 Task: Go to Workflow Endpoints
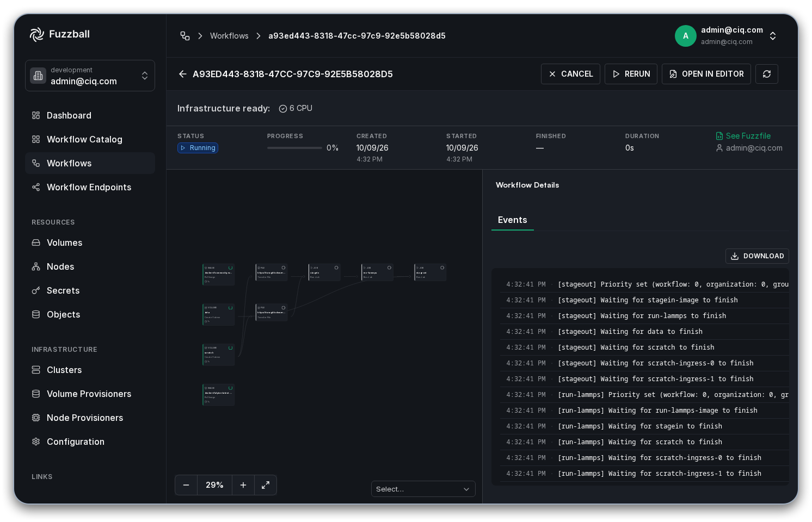pos(90,187)
